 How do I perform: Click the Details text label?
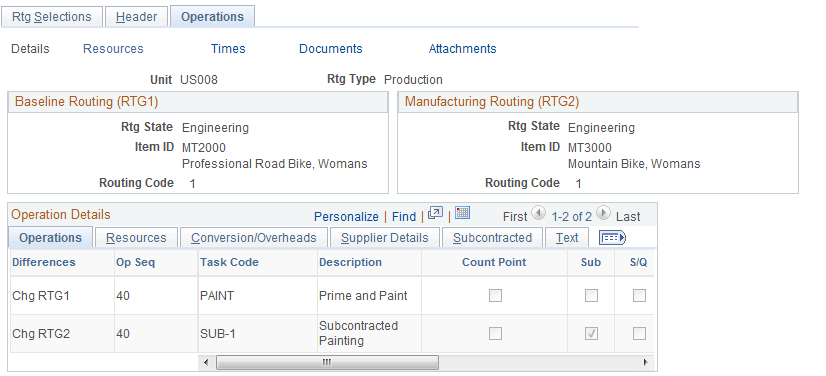coord(30,49)
